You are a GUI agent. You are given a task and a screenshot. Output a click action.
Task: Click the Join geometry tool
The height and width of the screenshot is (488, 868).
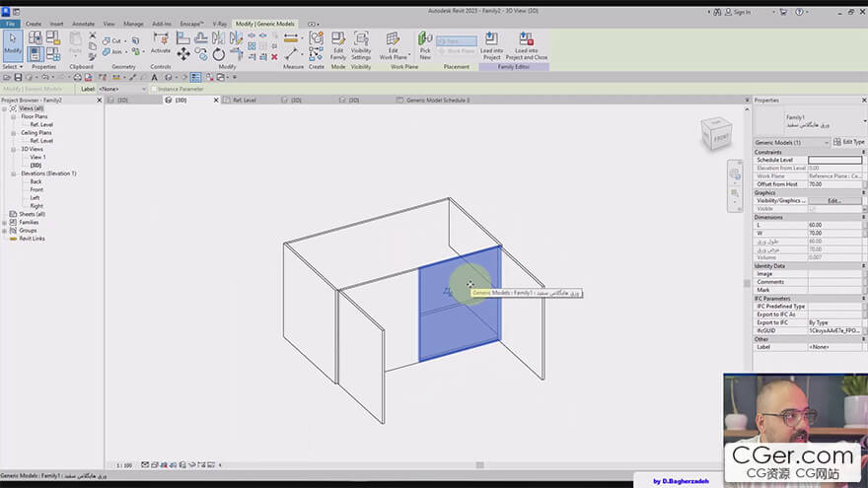(112, 52)
